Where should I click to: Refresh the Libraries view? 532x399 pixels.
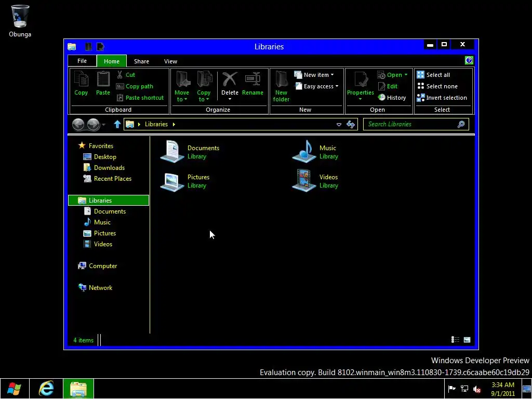351,125
